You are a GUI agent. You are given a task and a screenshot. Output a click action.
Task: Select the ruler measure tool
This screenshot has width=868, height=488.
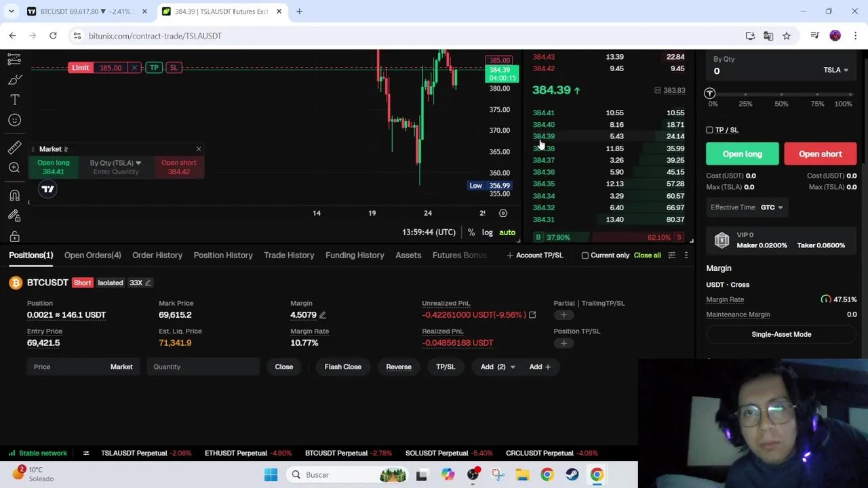tap(14, 148)
